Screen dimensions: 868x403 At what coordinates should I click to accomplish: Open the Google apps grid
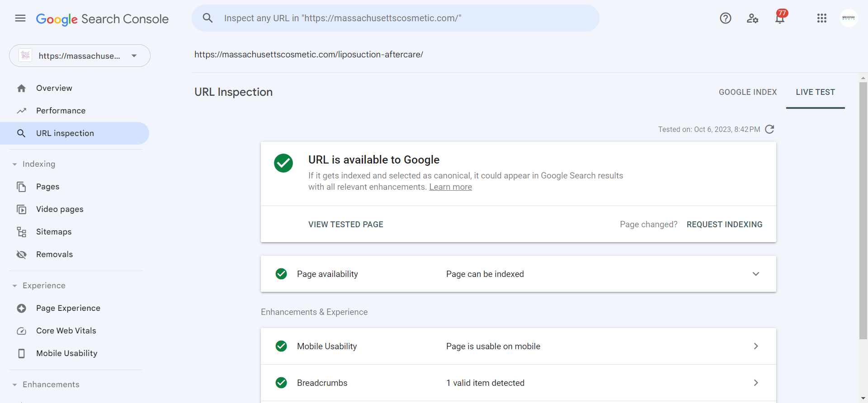click(822, 18)
